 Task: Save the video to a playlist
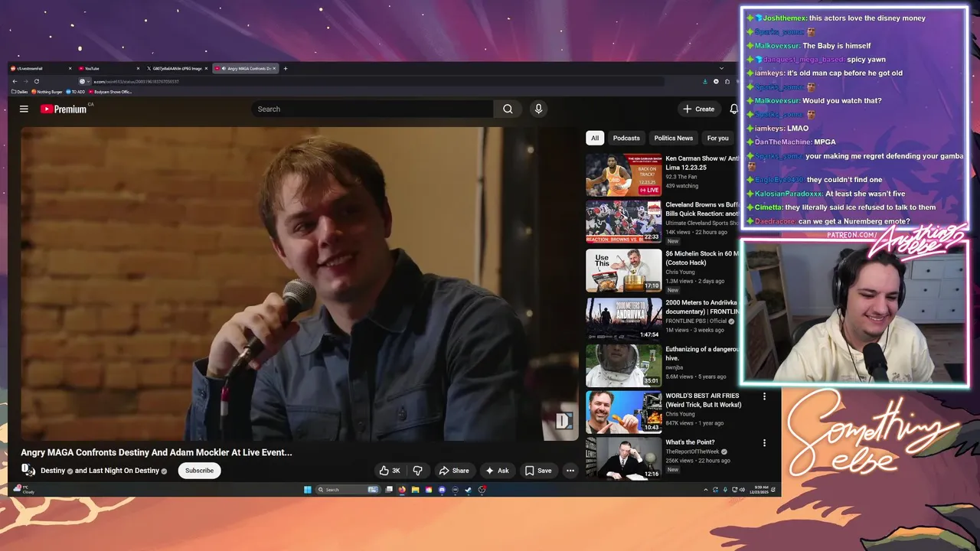click(x=538, y=471)
